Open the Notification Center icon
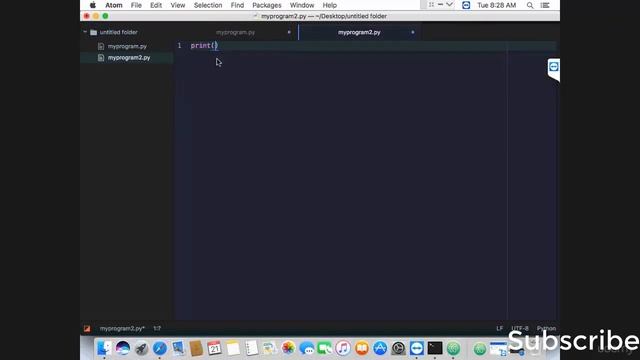The width and height of the screenshot is (640, 360). click(545, 5)
